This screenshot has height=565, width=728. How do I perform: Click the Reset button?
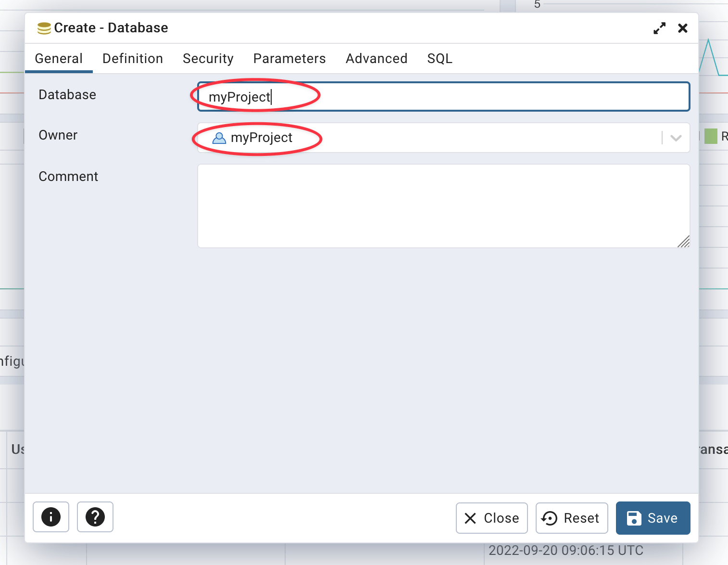click(572, 518)
